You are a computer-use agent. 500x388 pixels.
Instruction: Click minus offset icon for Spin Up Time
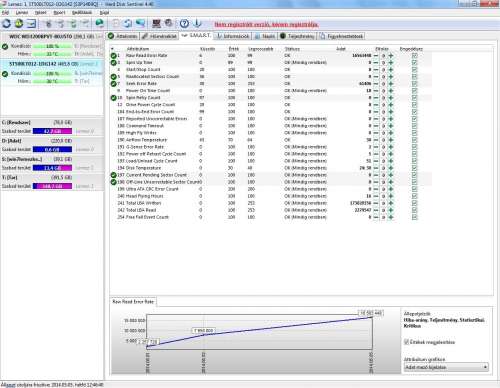[x=376, y=63]
